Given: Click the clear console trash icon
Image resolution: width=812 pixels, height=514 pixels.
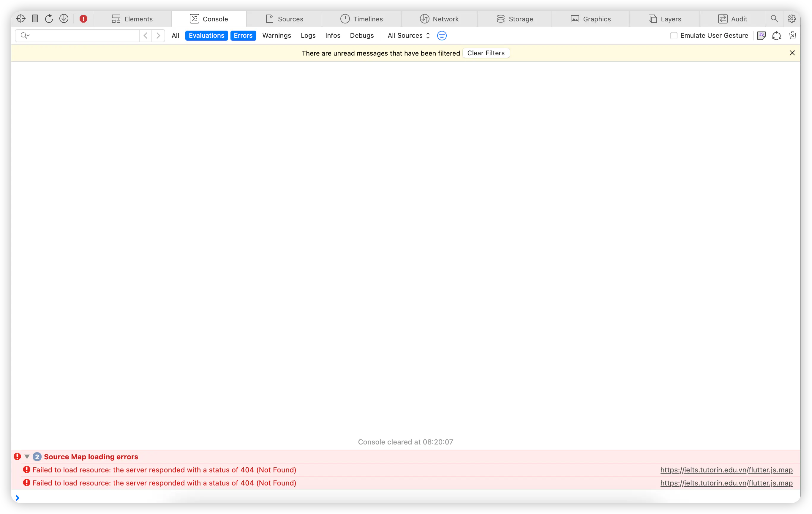Looking at the screenshot, I should pos(792,35).
